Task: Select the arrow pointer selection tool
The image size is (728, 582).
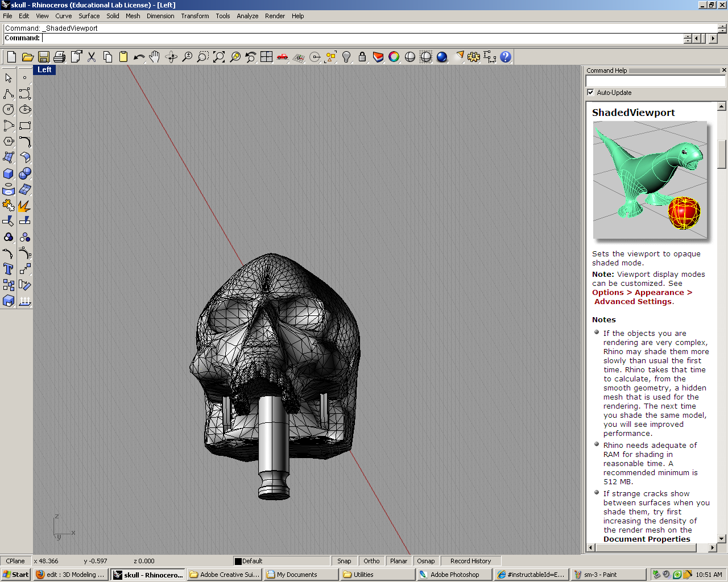Action: [x=9, y=78]
